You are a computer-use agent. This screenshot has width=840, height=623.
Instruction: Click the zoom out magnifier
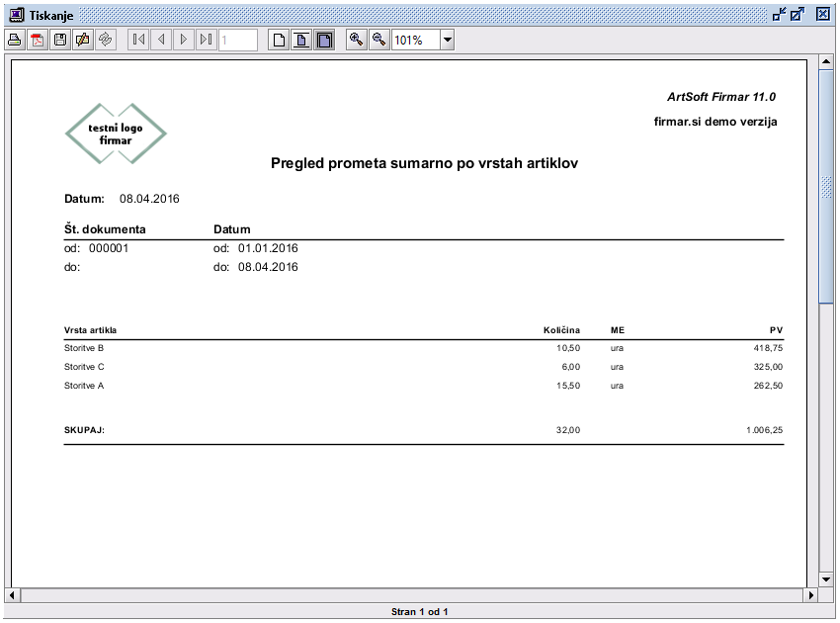click(x=378, y=40)
